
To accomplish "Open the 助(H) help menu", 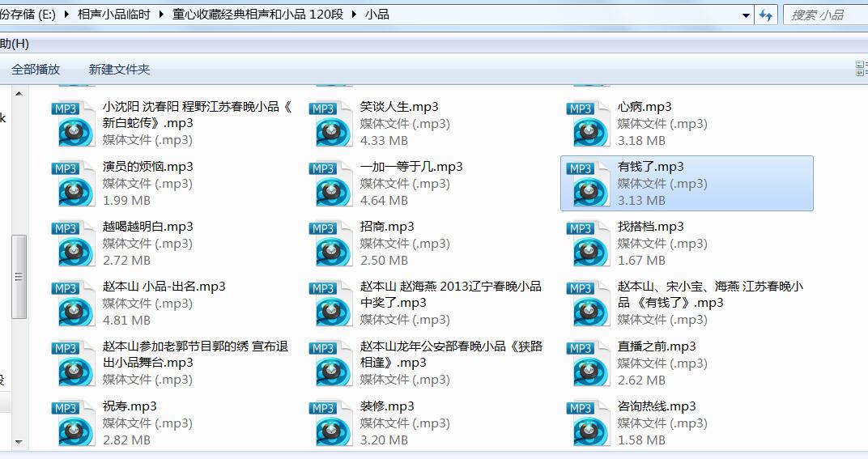I will [15, 44].
